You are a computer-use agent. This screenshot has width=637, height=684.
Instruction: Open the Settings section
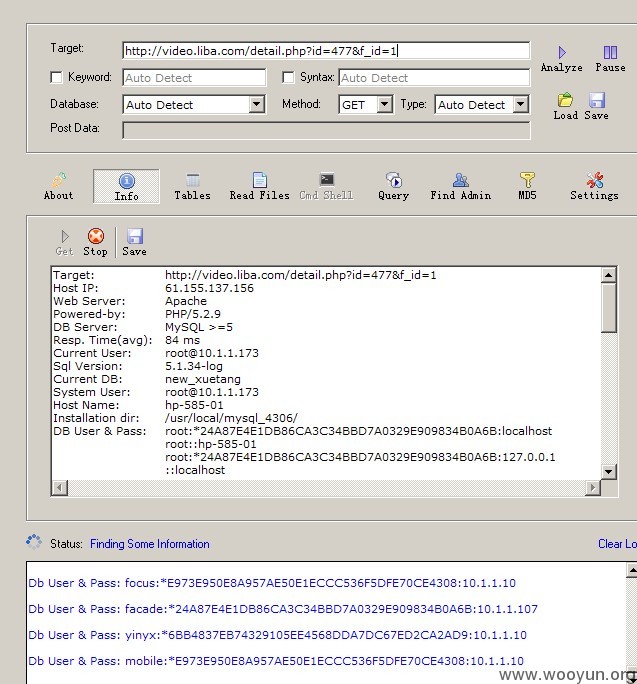(594, 187)
